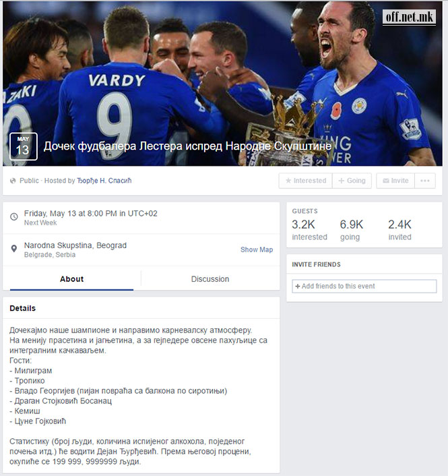The width and height of the screenshot is (448, 476).
Task: Click the star icon on Interested
Action: click(288, 181)
